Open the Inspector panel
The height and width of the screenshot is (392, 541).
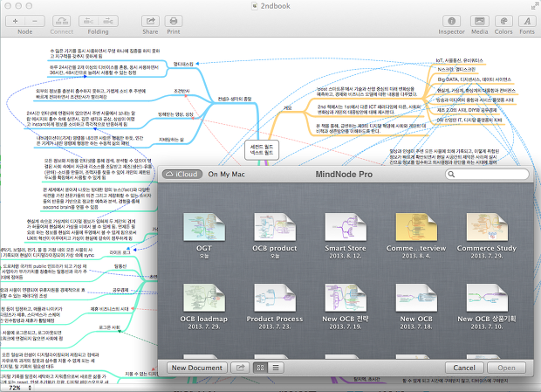pos(450,19)
